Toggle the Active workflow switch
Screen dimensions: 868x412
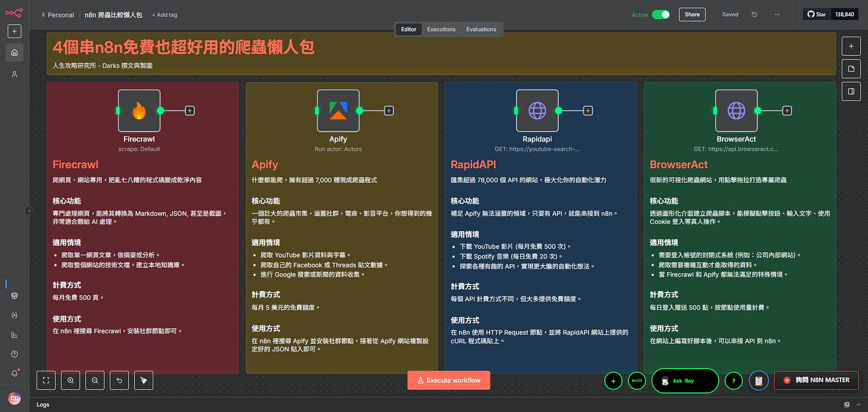(661, 14)
